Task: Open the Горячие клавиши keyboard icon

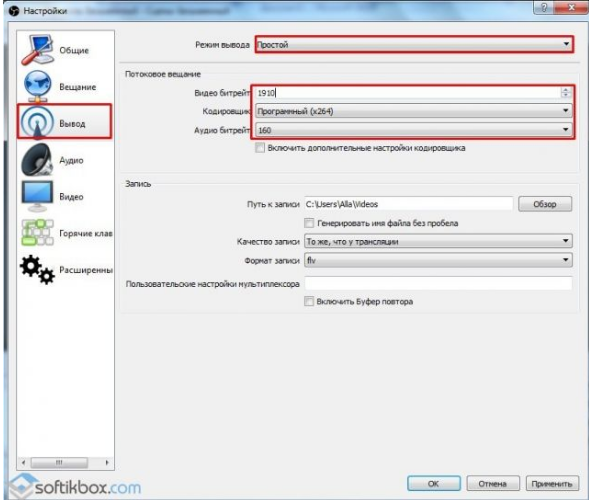Action: (x=37, y=233)
